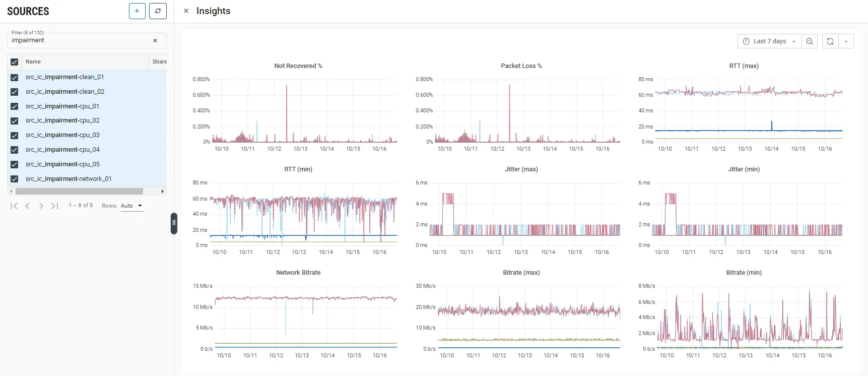Click the horizontal scrollbar of sources table

point(79,192)
